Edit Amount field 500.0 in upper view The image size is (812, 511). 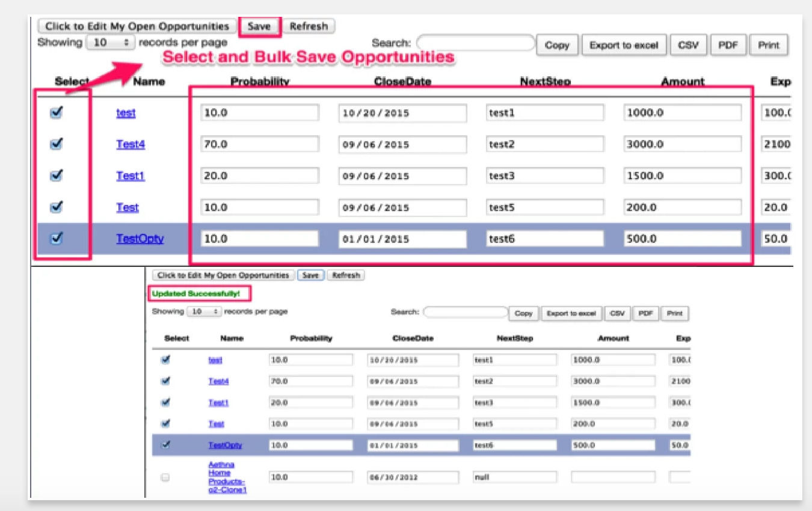(683, 239)
